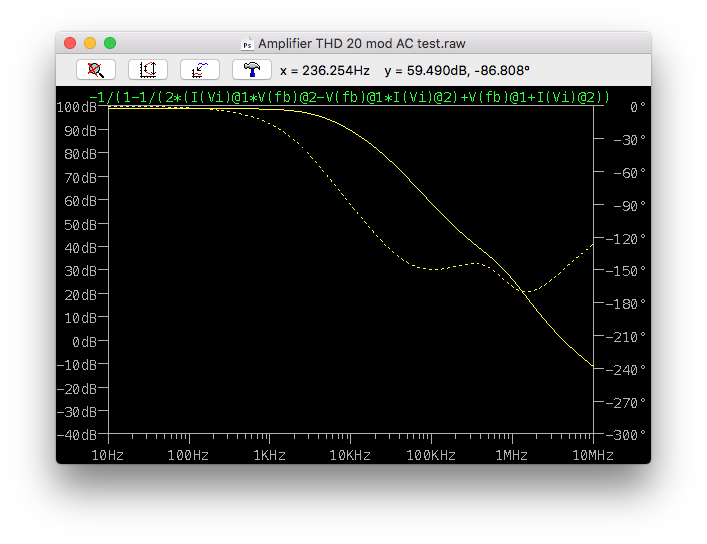Click the 50dB magnitude axis label
Screen dimensions: 707x544
pos(80,225)
